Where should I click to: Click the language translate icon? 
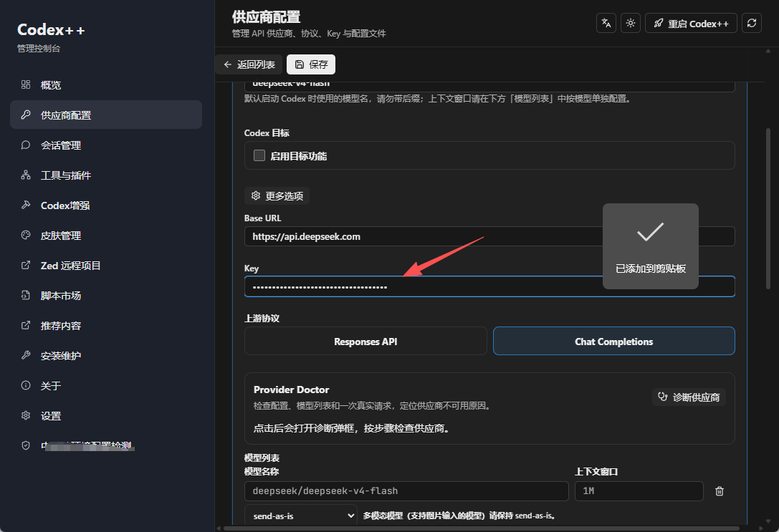pos(606,24)
